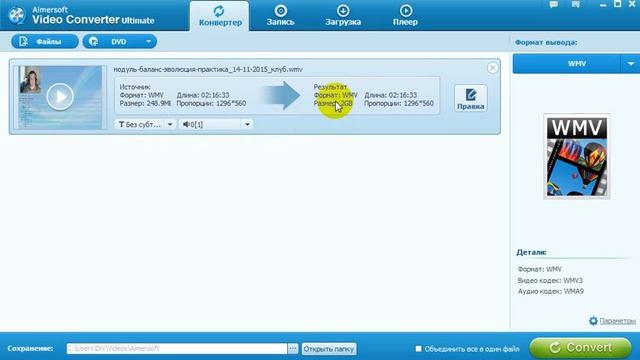Click the green Convert button
This screenshot has width=640, height=360.
coord(580,348)
